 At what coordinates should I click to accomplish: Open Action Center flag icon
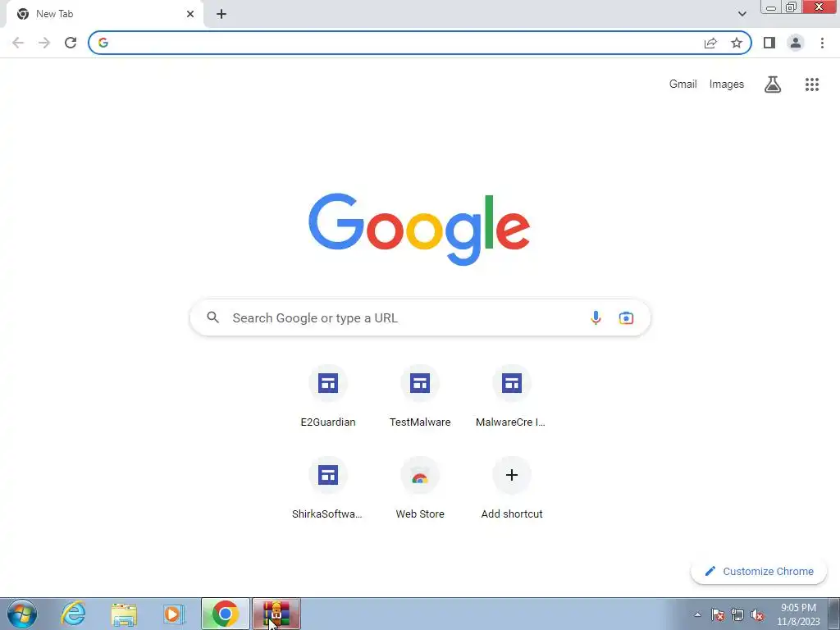(718, 614)
